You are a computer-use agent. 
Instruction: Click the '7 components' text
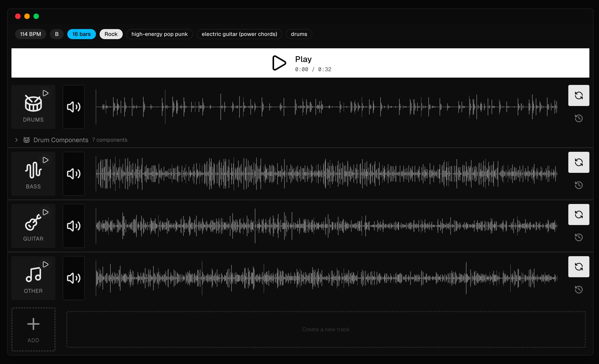point(110,140)
